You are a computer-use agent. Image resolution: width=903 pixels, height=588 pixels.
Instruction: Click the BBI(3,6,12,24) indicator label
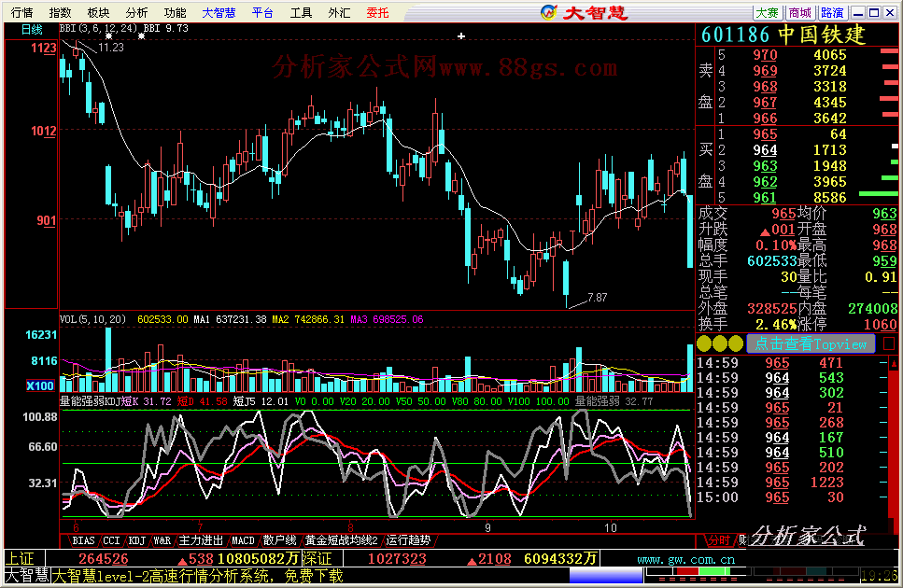98,28
